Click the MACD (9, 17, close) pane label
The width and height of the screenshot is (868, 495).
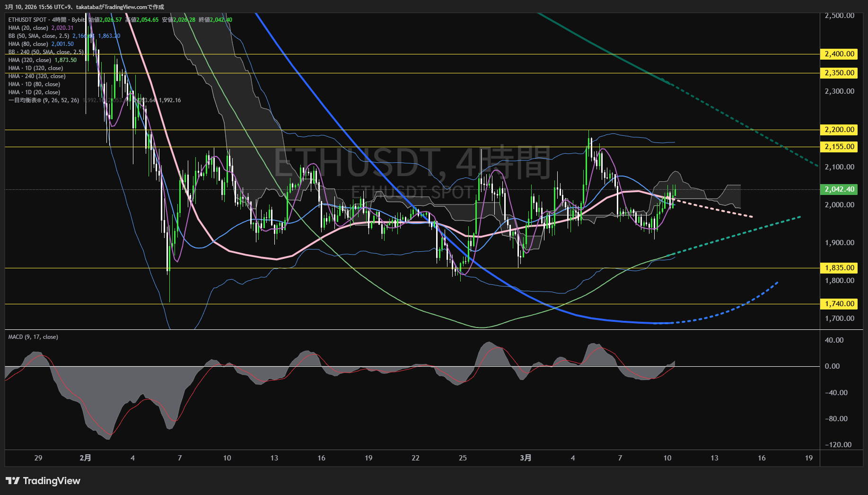(x=33, y=337)
